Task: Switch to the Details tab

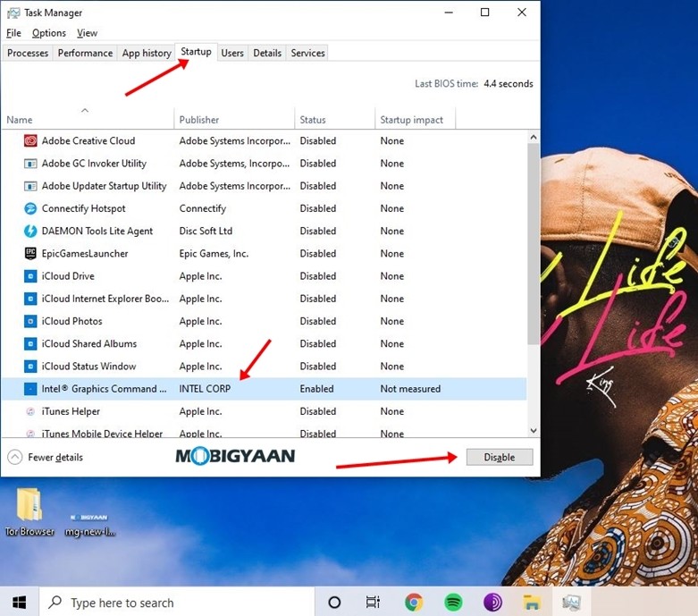Action: (x=267, y=53)
